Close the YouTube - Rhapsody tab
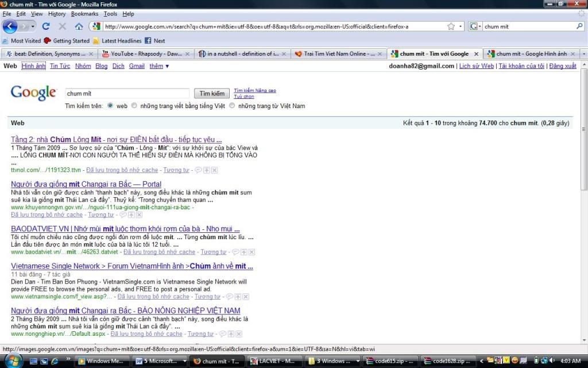Screen dimensions: 588x368 coord(187,54)
